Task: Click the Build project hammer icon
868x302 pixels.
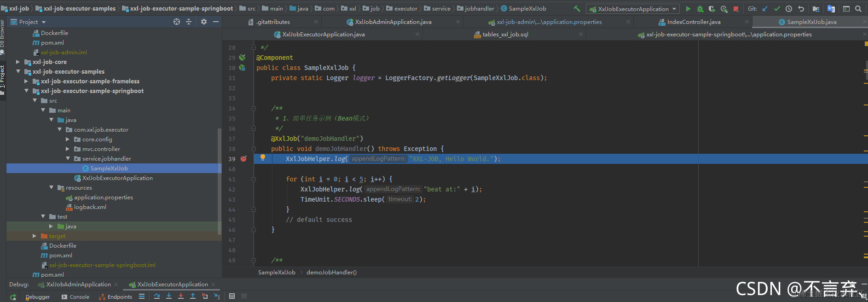Action: tap(577, 9)
